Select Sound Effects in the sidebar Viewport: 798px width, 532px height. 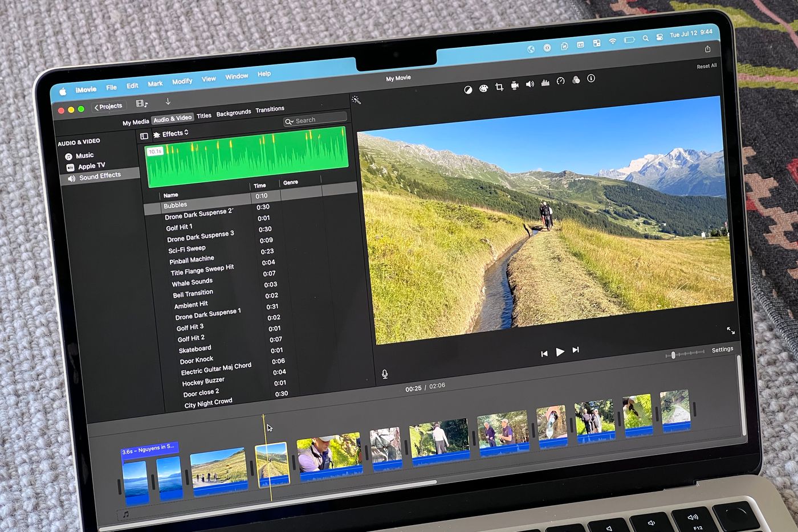pyautogui.click(x=100, y=176)
